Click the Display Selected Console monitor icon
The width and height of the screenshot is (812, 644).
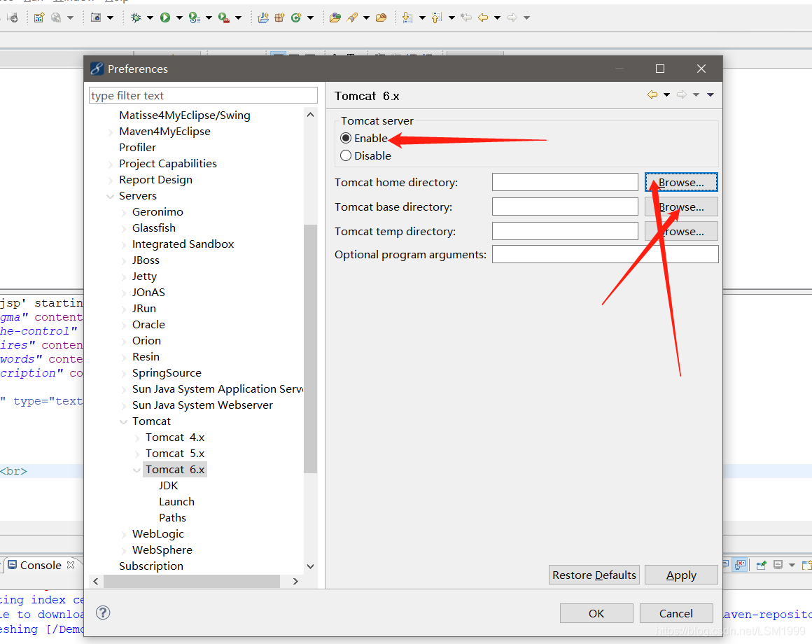[778, 565]
